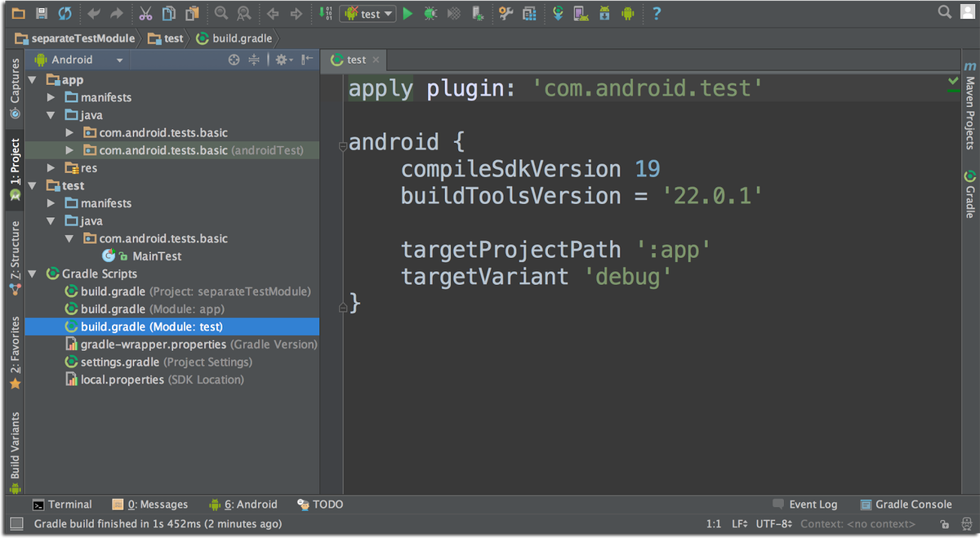980x538 pixels.
Task: Navigate Back with the left arrow icon
Action: point(273,13)
